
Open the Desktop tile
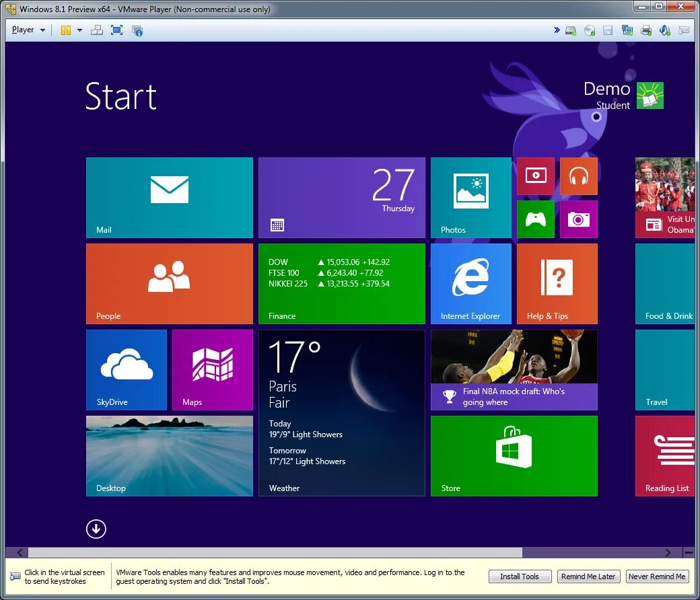[169, 456]
